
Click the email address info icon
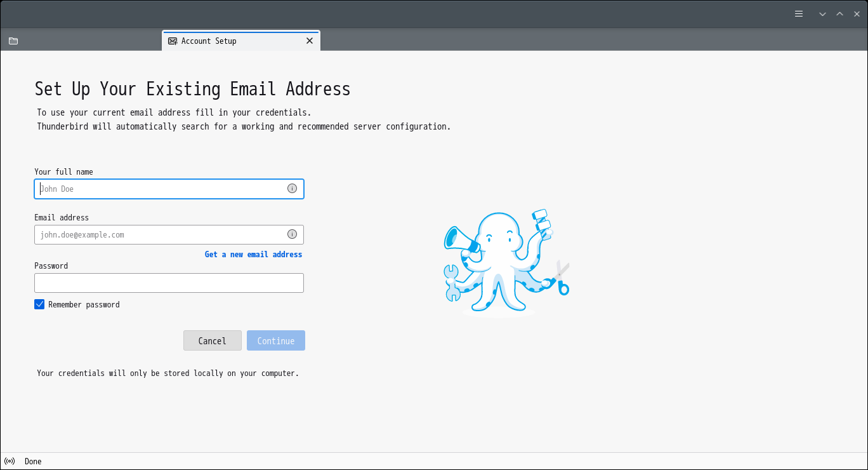[x=292, y=234]
